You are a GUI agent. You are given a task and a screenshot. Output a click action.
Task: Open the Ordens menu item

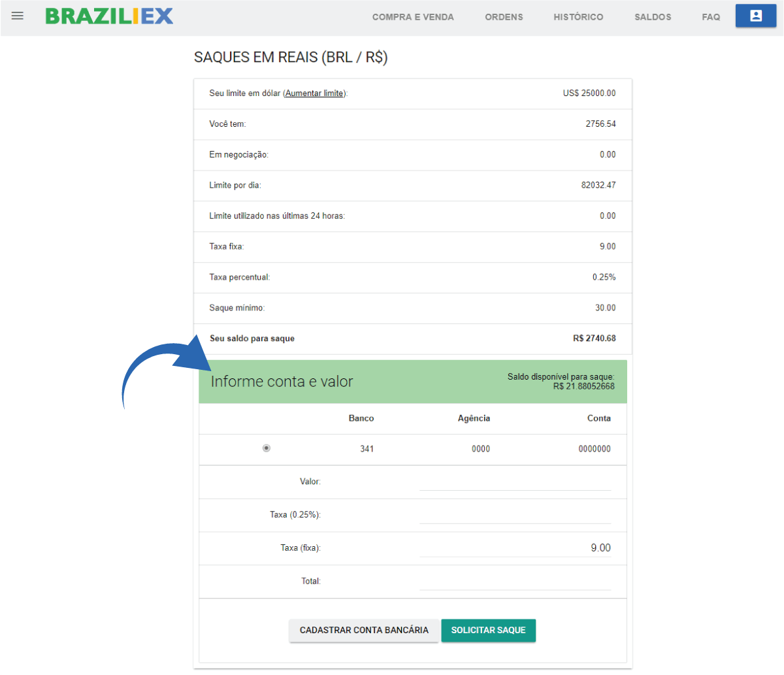tap(504, 17)
